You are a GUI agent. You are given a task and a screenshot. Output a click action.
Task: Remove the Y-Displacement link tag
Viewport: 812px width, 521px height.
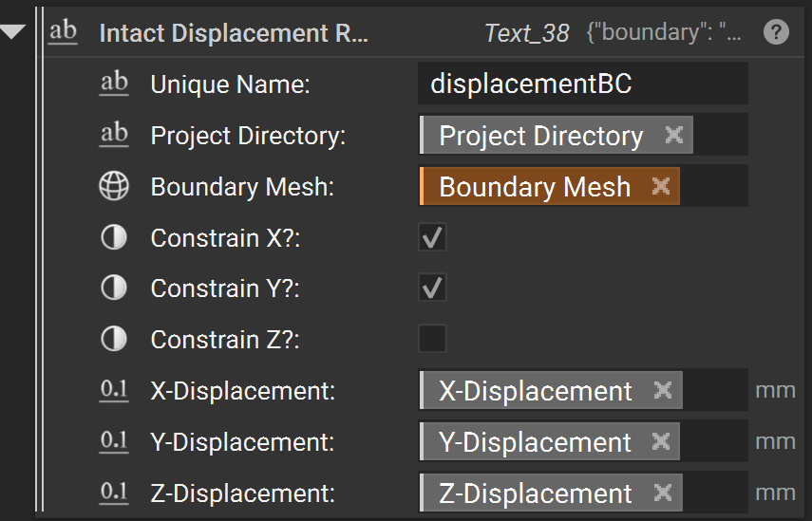(662, 441)
